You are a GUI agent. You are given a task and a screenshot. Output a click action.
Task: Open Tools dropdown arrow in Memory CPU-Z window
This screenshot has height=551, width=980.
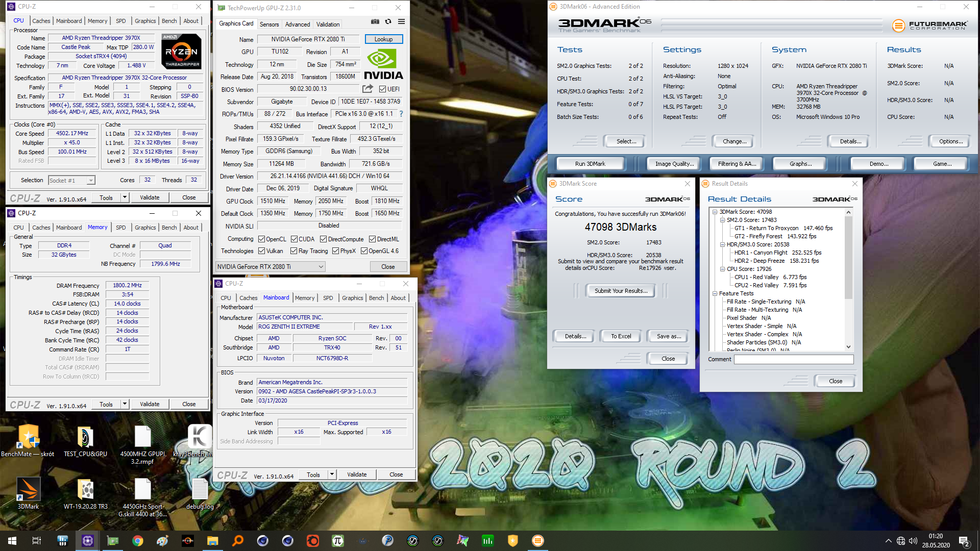[x=124, y=404]
